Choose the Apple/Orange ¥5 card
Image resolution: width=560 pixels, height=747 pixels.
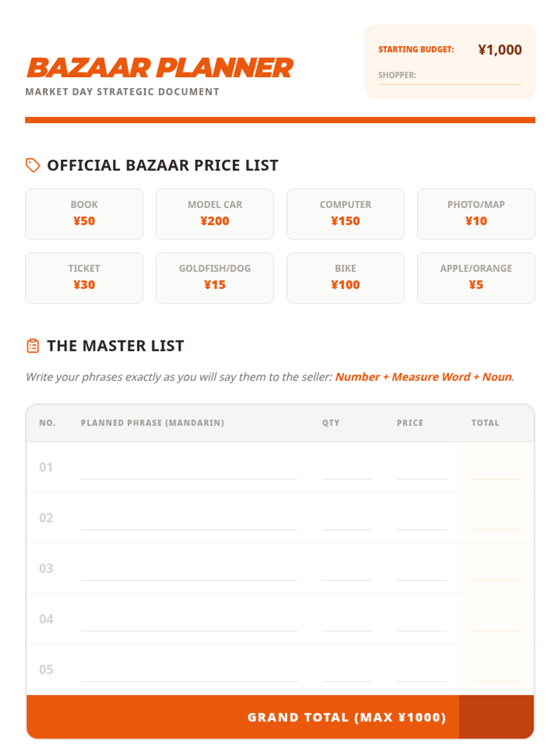[x=476, y=278]
